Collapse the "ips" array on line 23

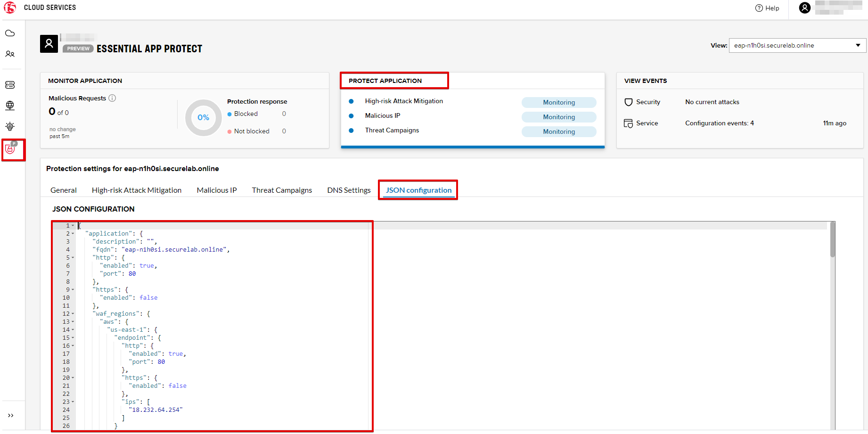(x=73, y=402)
